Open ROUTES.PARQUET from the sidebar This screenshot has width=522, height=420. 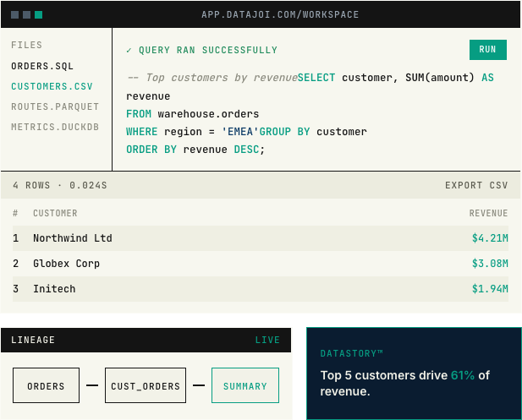click(55, 106)
